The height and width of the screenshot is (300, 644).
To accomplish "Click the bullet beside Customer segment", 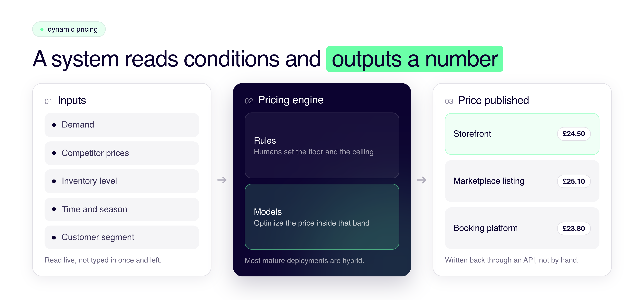I will pyautogui.click(x=54, y=237).
